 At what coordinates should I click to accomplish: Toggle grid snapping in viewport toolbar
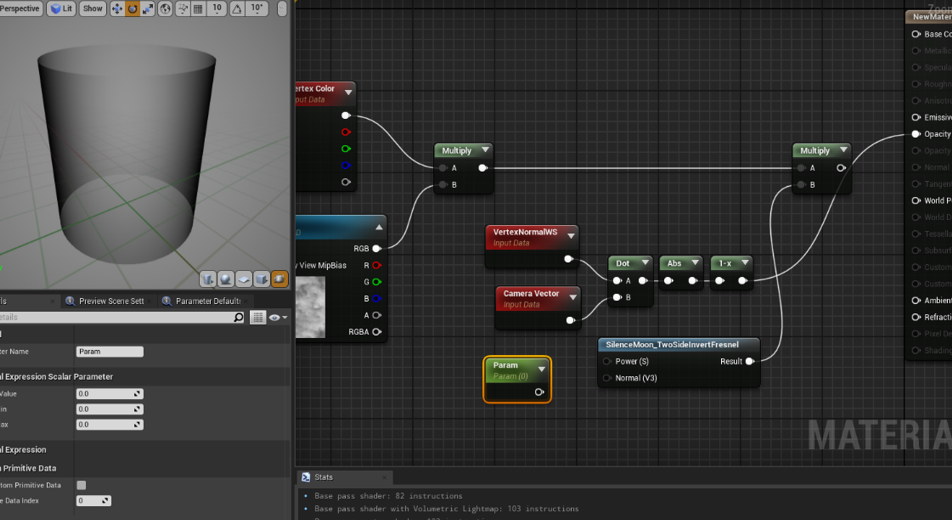(198, 9)
